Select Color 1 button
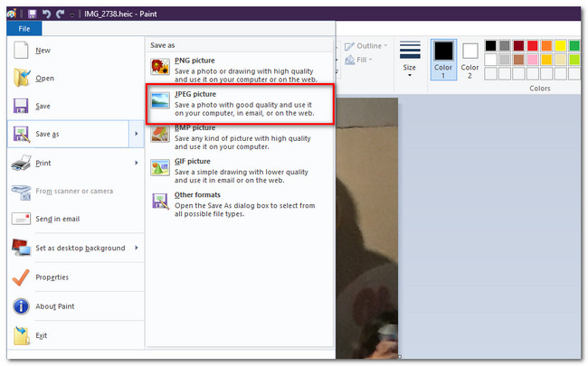This screenshot has width=588, height=366. pos(443,60)
